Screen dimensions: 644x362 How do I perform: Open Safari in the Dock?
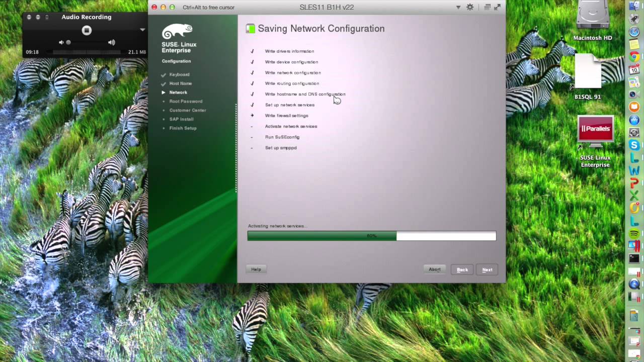pyautogui.click(x=634, y=32)
